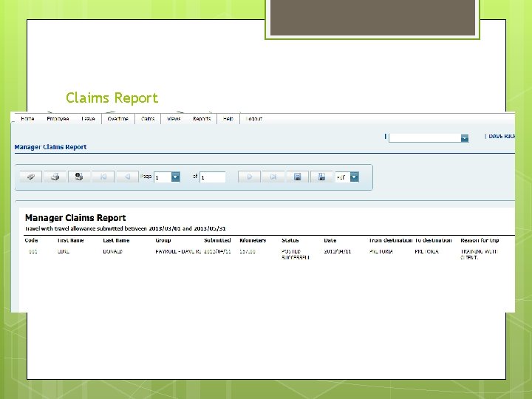Click the 'Kilometers' column header
The height and width of the screenshot is (399, 532).
(x=253, y=240)
